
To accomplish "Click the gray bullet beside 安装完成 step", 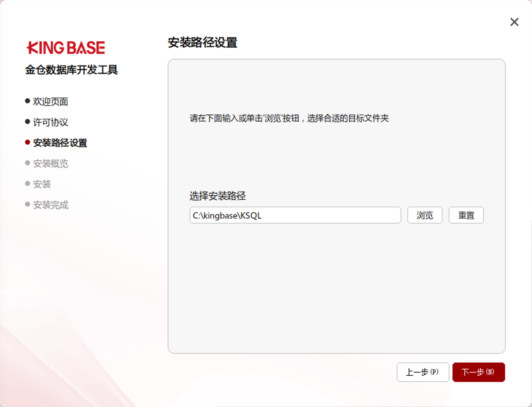I will tap(28, 204).
